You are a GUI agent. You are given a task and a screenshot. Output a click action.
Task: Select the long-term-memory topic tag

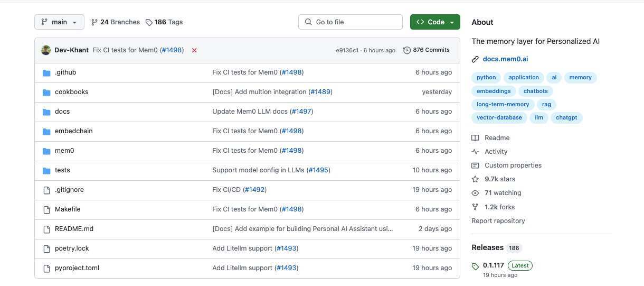click(x=503, y=105)
